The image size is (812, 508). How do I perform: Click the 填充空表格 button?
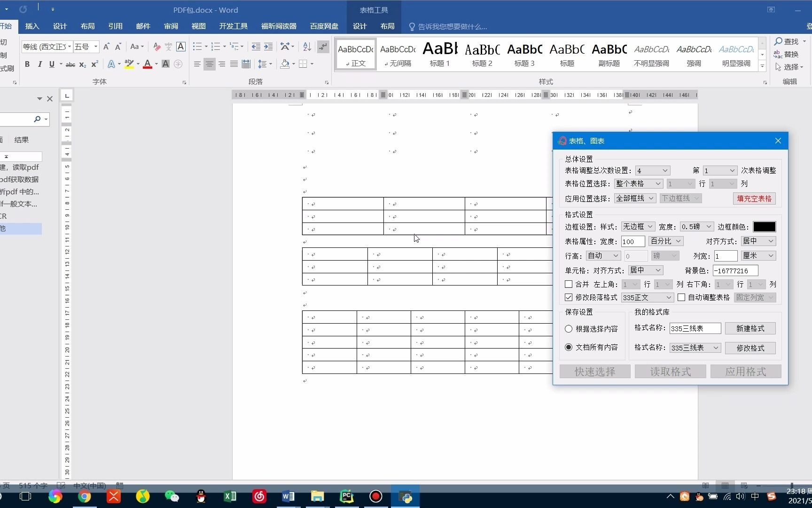click(x=754, y=198)
